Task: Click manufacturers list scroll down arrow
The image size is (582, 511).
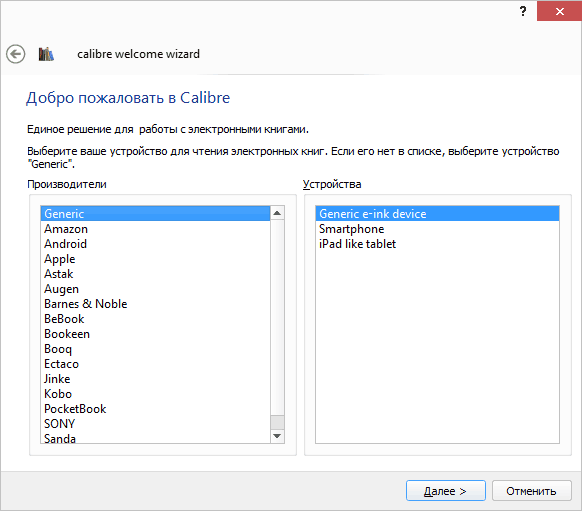Action: (277, 436)
